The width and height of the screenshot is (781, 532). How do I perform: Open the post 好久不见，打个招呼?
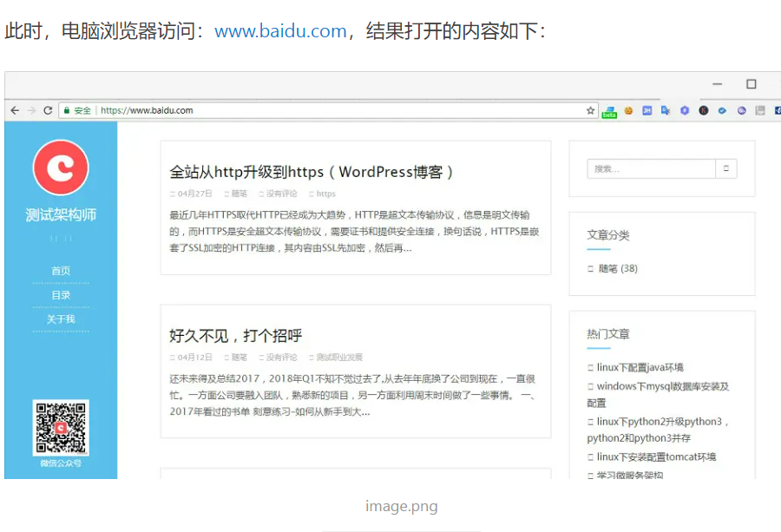[235, 336]
